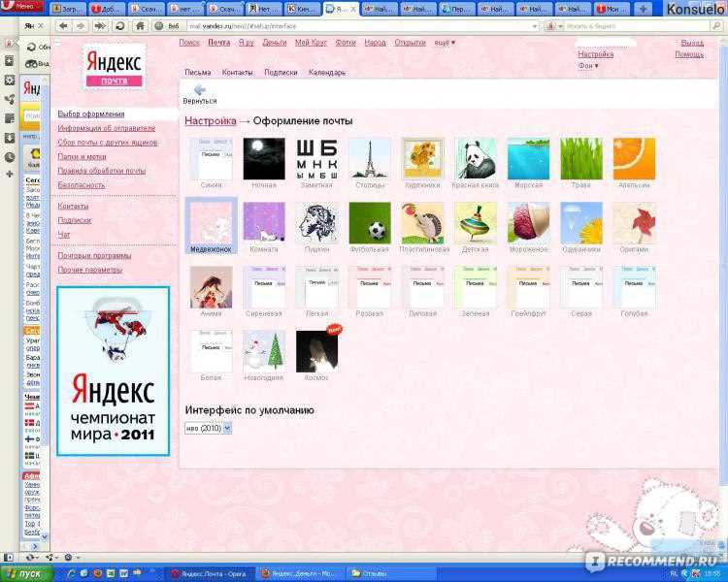Select the Сиреневая color scheme
Screen dimensions: 728x582
point(264,287)
